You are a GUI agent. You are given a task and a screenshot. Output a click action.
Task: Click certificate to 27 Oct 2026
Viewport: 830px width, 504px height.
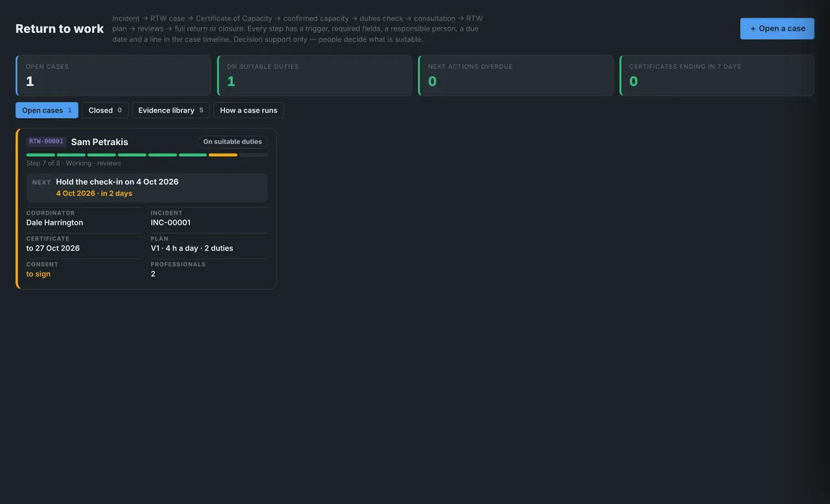[53, 248]
